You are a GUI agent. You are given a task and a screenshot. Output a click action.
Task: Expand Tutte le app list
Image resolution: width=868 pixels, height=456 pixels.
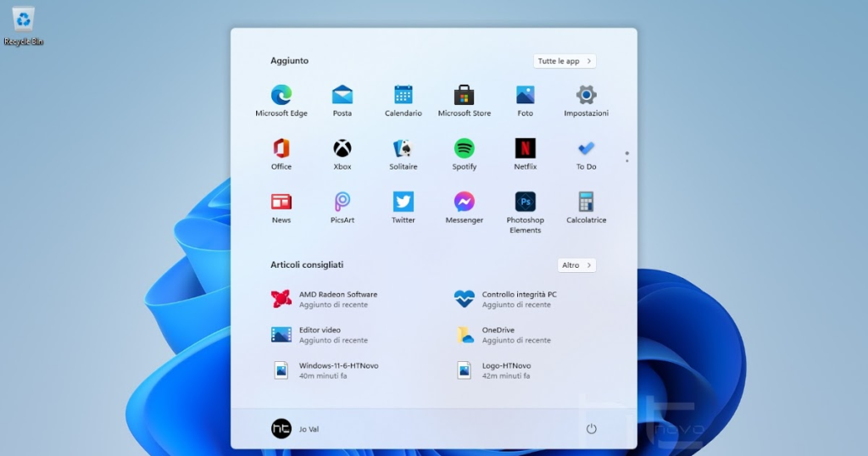[x=565, y=61]
